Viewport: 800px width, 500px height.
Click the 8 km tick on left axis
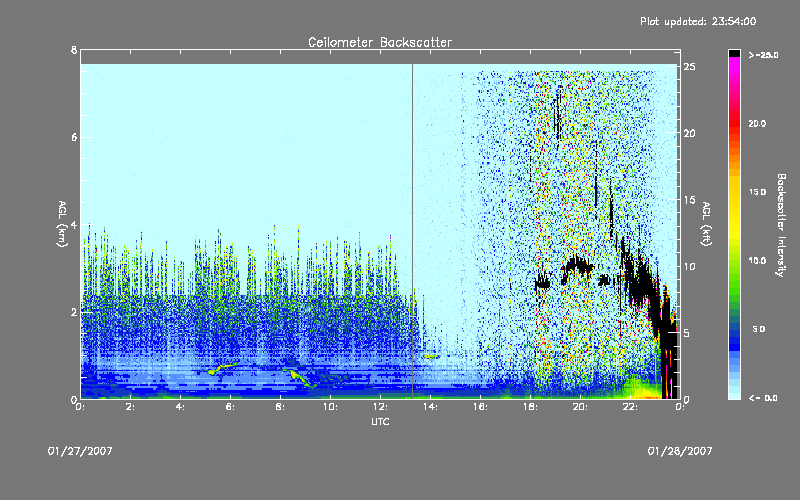tap(74, 50)
